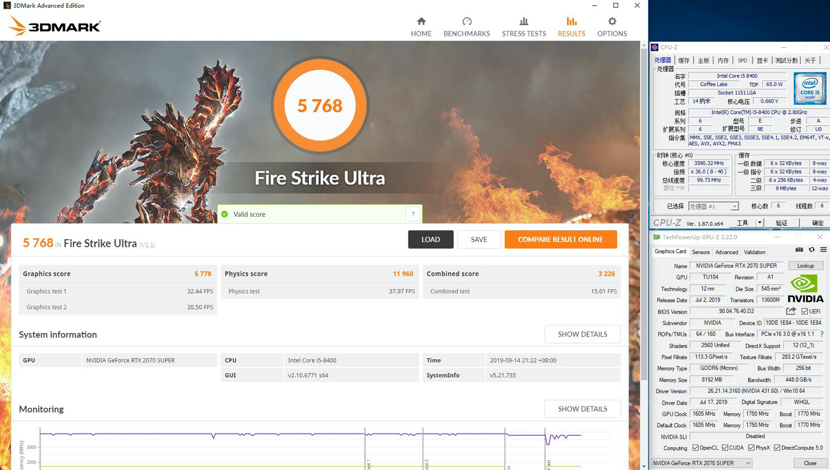Image resolution: width=830 pixels, height=470 pixels.
Task: Click the 确定 button in CPU-Z
Action: pos(817,223)
